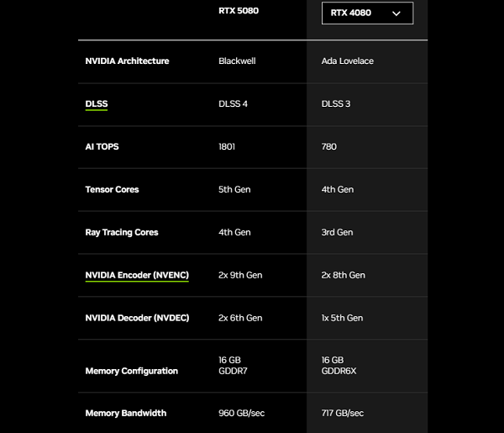Click the 717 GB/sec bandwidth value
The width and height of the screenshot is (504, 433).
click(x=343, y=413)
